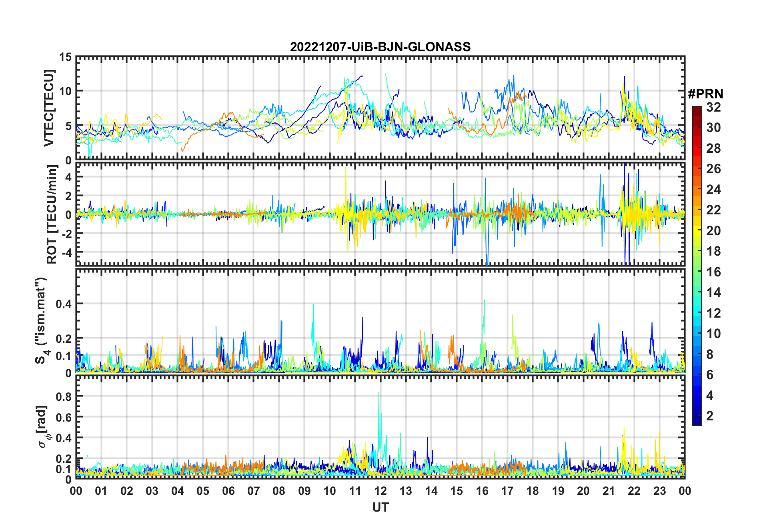Click the 4 tick label on colorbar
This screenshot has width=761, height=532.
coord(710,395)
